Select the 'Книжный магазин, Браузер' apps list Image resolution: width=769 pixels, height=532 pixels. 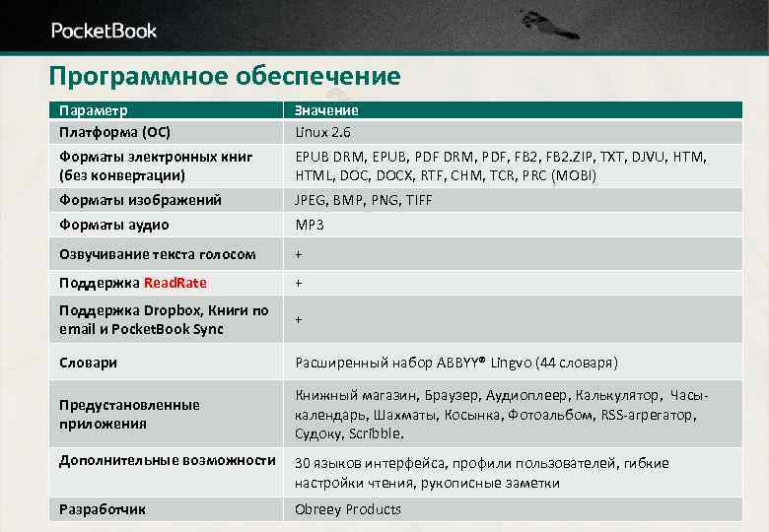[501, 414]
